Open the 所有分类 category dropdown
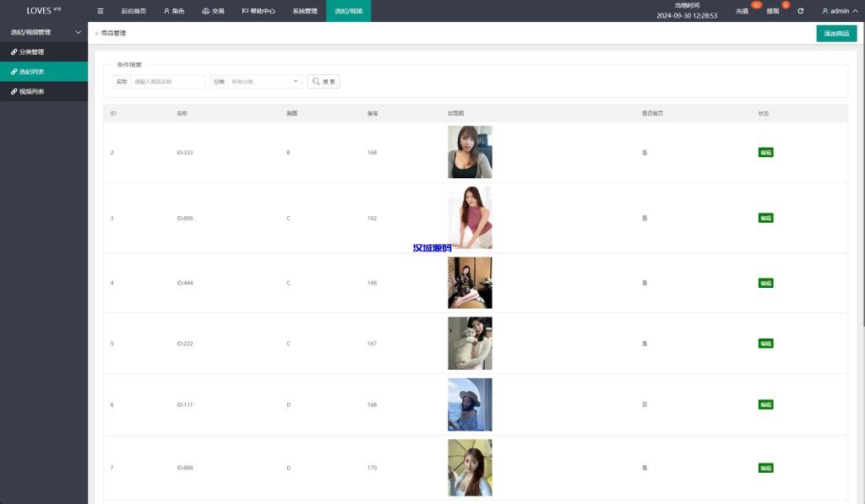 coord(265,82)
